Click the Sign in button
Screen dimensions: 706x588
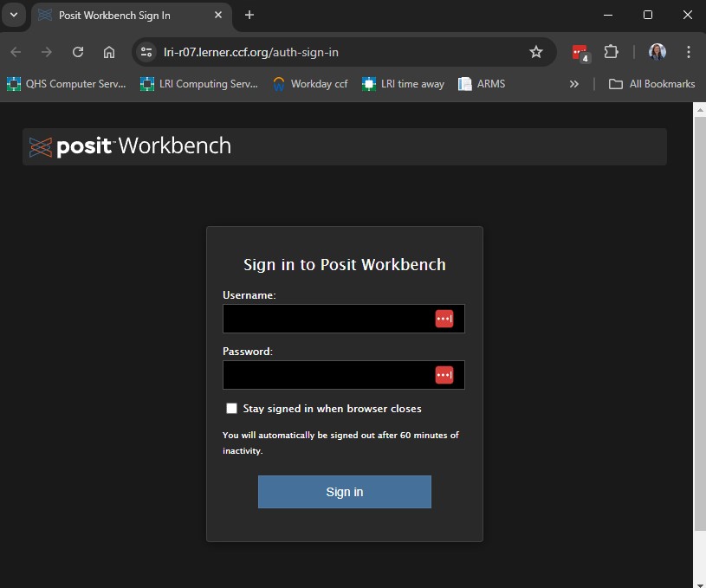(345, 492)
